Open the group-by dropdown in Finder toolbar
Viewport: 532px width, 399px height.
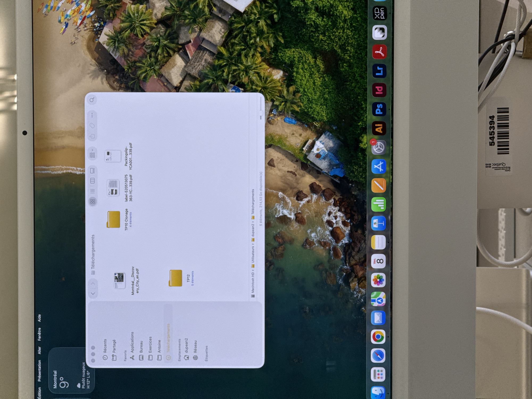tap(92, 154)
